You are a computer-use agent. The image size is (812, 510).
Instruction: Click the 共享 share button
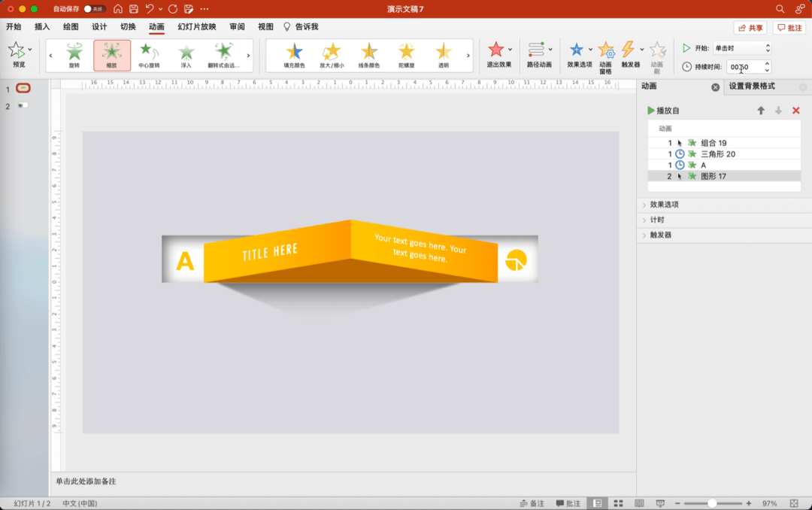coord(750,28)
